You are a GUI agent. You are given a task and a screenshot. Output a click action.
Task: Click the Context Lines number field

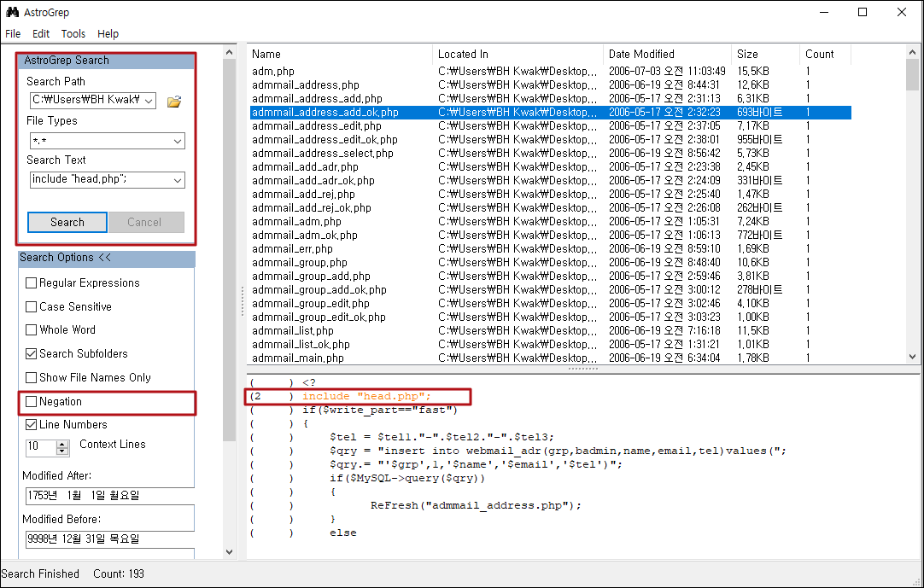tap(41, 447)
